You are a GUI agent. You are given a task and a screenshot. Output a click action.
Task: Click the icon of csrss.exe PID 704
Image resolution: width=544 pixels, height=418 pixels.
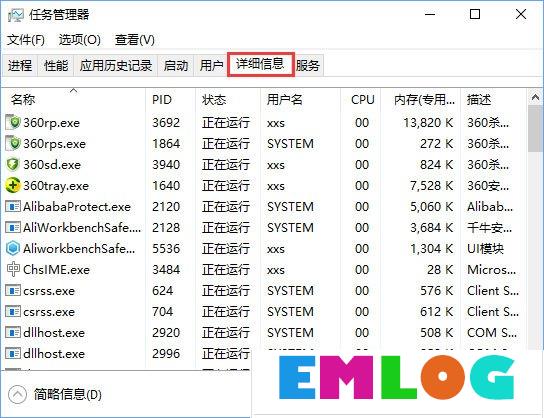13,312
